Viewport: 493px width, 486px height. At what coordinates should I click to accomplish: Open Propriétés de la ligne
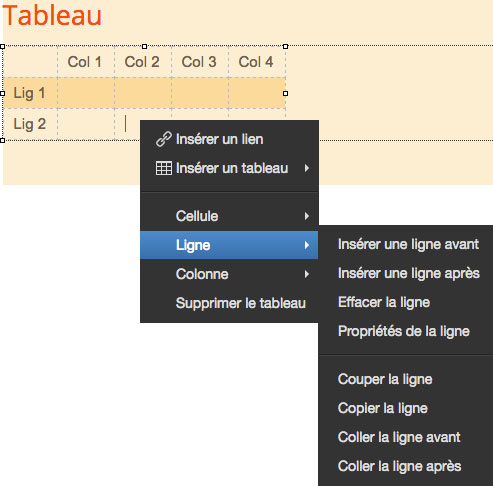point(404,331)
